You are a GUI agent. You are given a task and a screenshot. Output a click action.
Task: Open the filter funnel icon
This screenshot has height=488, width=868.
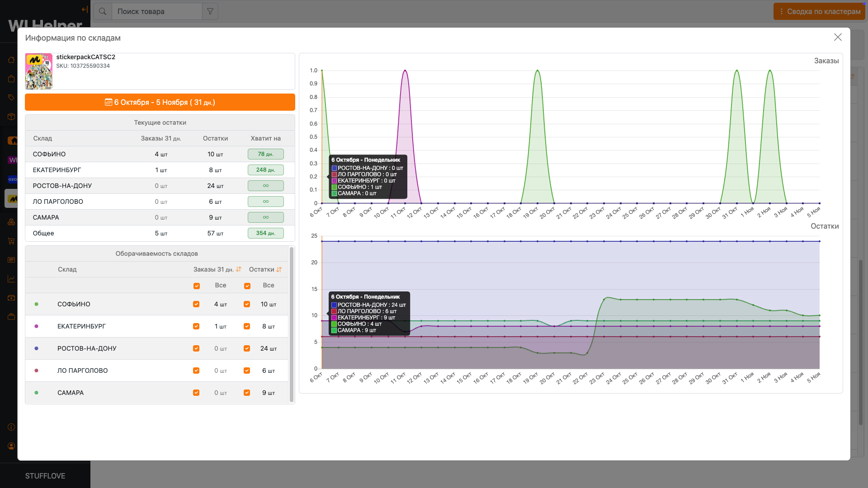pyautogui.click(x=210, y=11)
